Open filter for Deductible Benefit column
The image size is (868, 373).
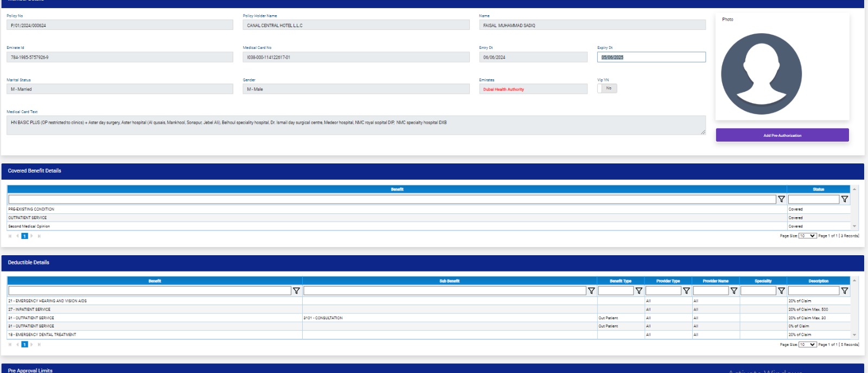[296, 291]
